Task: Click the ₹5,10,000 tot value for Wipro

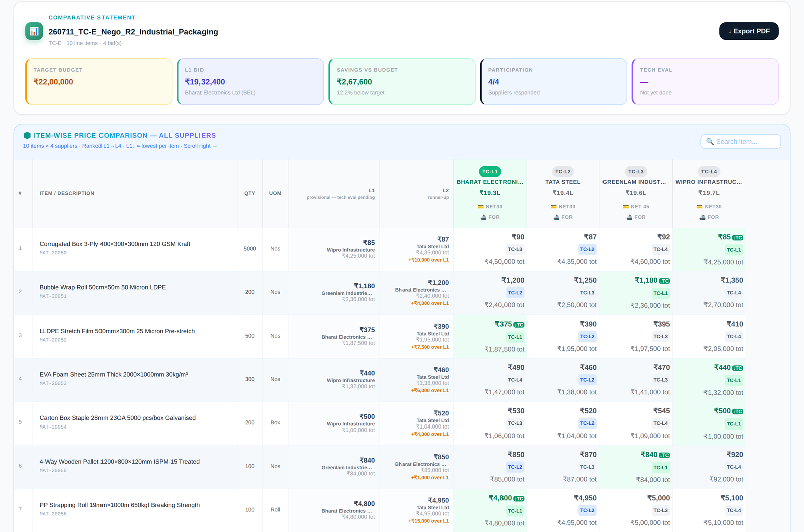Action: click(723, 523)
